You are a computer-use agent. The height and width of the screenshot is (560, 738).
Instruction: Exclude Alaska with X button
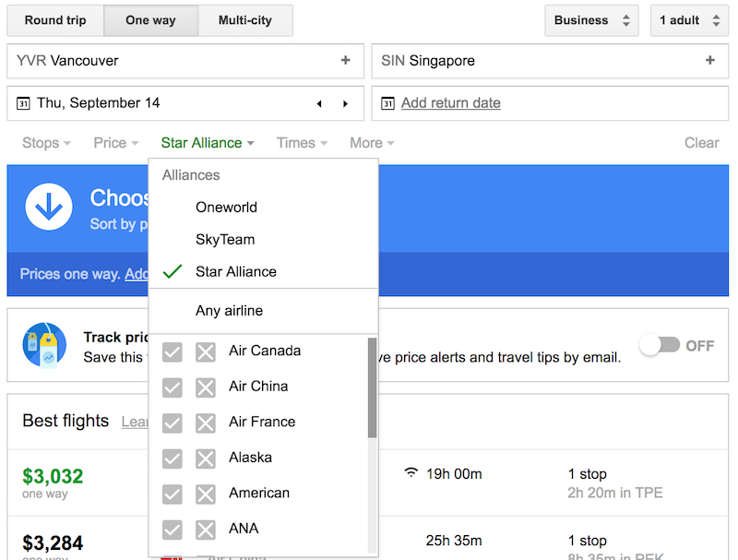point(206,459)
